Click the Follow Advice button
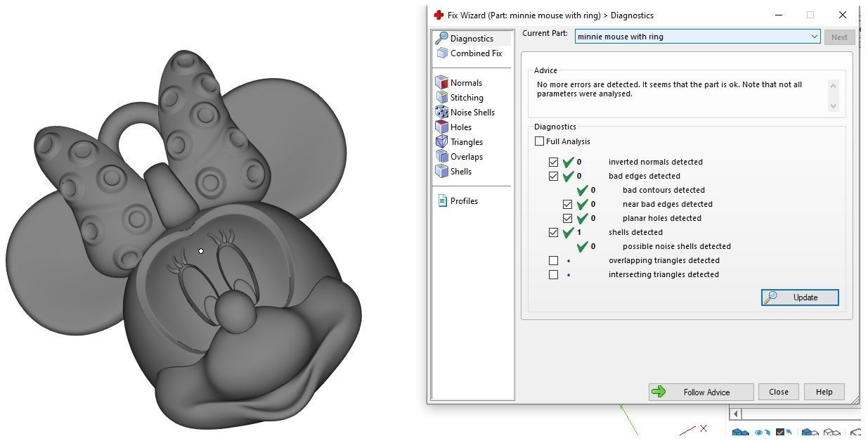 tap(701, 392)
